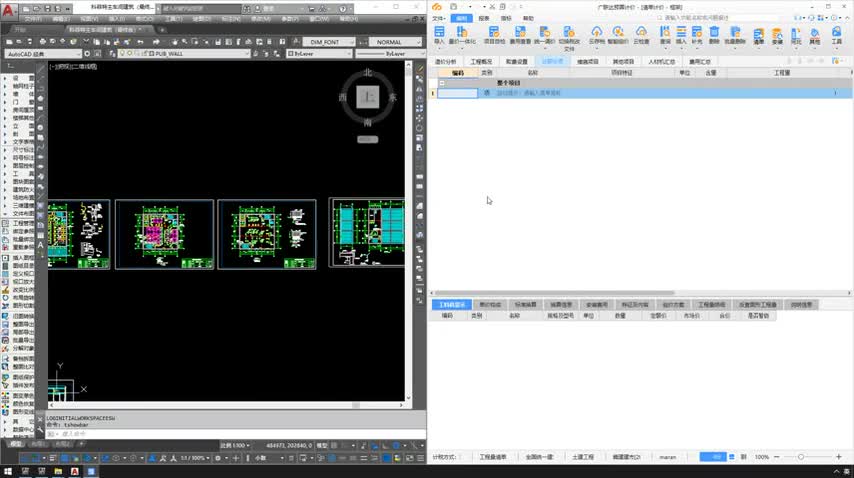This screenshot has width=854, height=478.
Task: Collapse the 整个项目 tree row
Action: pyautogui.click(x=442, y=83)
